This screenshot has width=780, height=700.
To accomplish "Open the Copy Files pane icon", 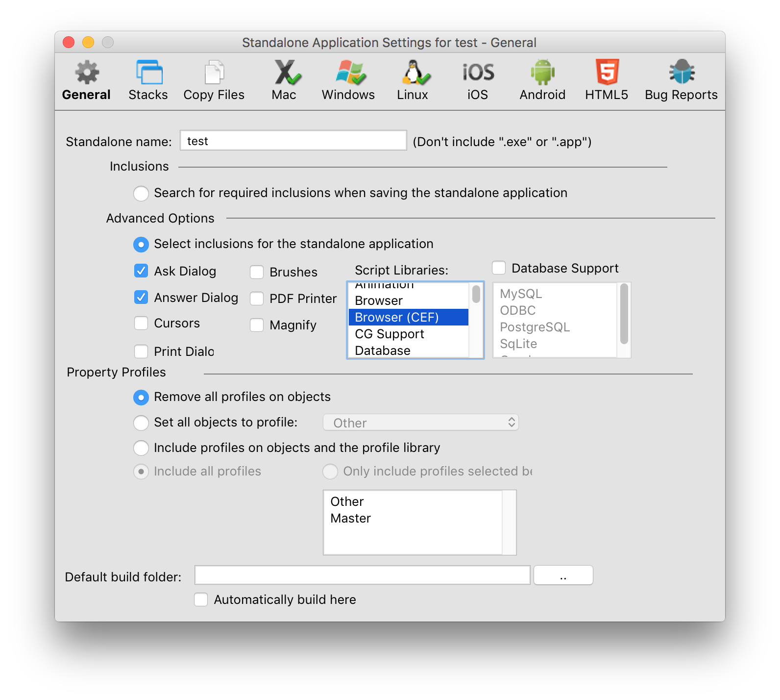I will coord(214,73).
